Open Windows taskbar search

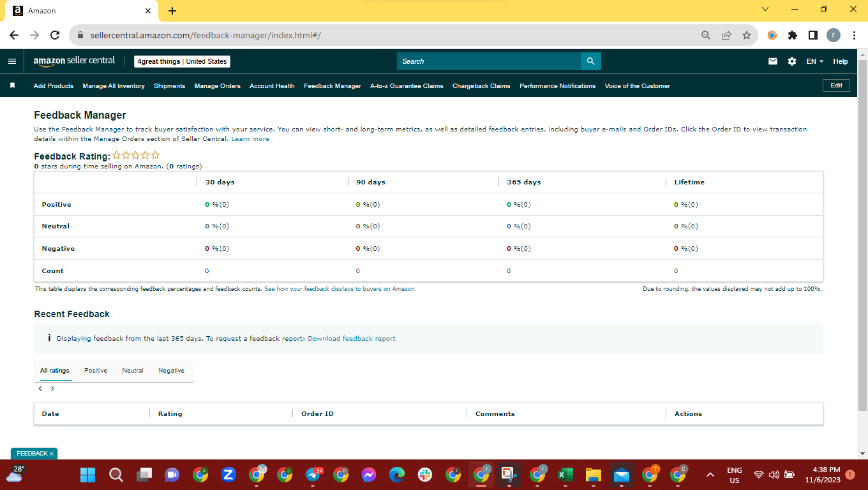pyautogui.click(x=116, y=475)
